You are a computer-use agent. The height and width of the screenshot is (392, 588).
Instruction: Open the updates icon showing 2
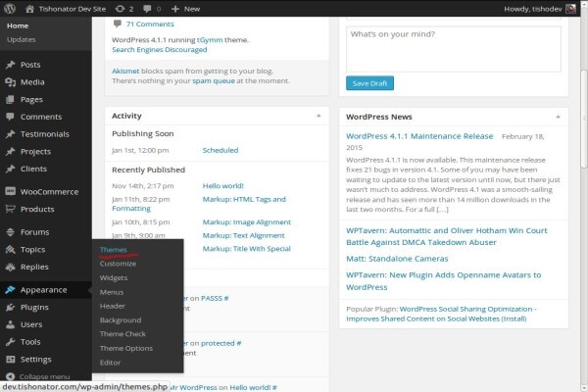click(x=120, y=9)
